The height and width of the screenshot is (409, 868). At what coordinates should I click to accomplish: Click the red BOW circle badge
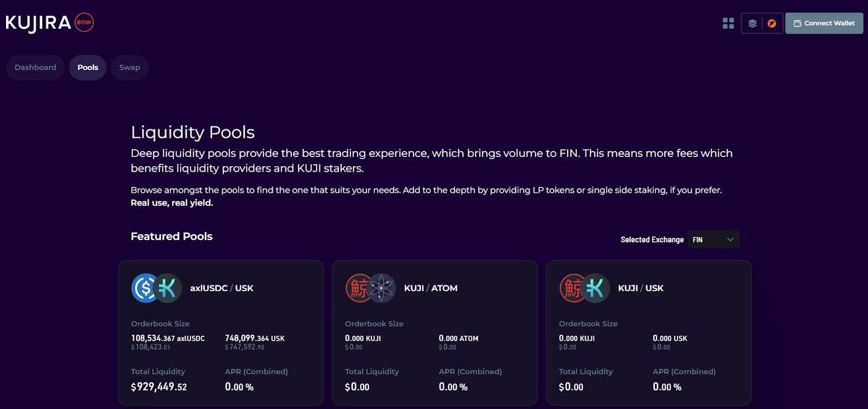pos(84,22)
